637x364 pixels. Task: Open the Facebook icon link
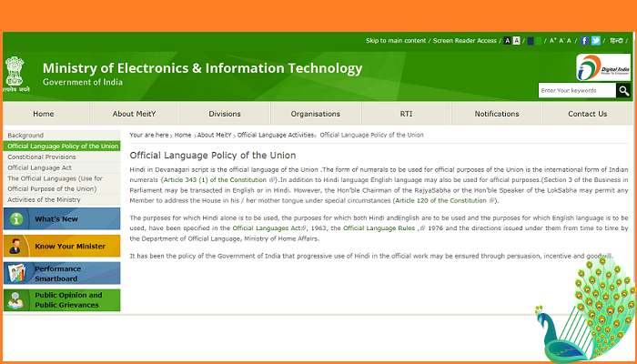[x=584, y=41]
